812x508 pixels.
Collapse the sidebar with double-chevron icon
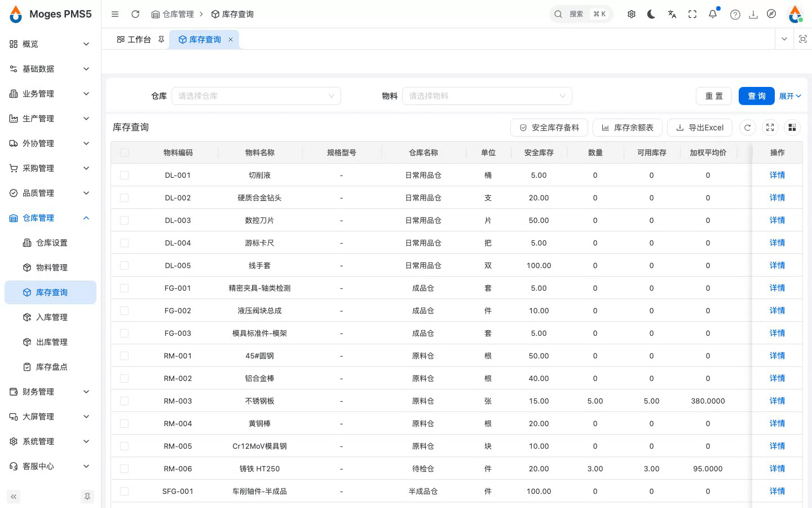(14, 497)
